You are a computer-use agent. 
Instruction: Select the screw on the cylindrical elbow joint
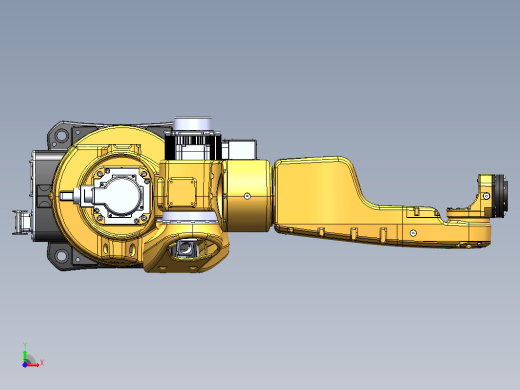click(x=247, y=196)
